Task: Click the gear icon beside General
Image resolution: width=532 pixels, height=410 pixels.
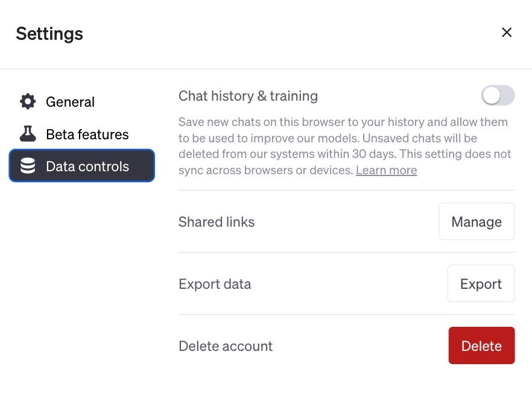Action: pos(28,101)
